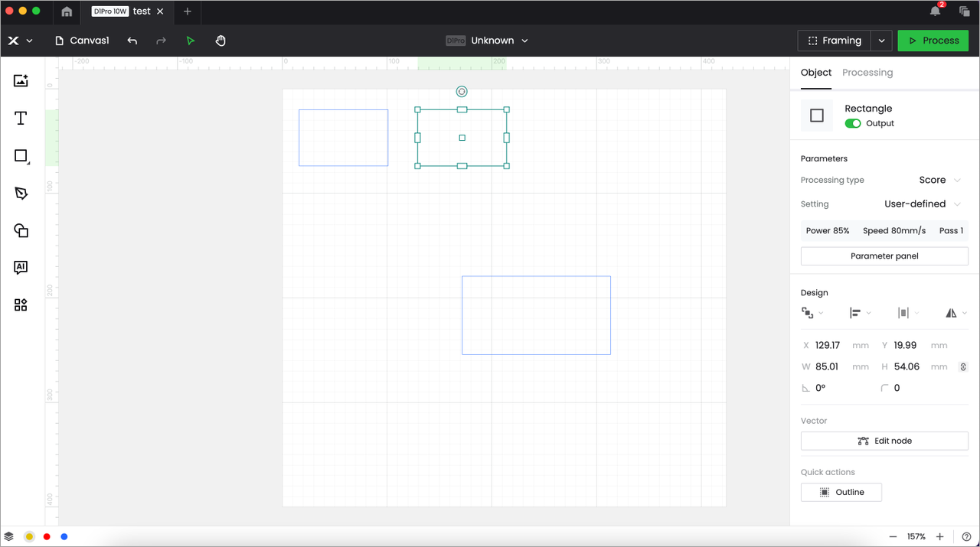Open the Parameter panel button
980x547 pixels.
pos(884,256)
